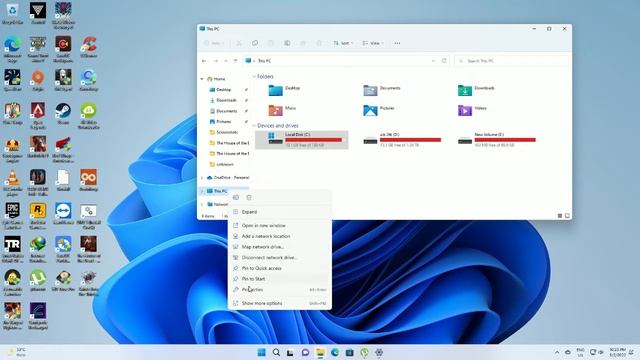
Task: Select the Microsoft Edge desktop shortcut
Action: [12, 49]
